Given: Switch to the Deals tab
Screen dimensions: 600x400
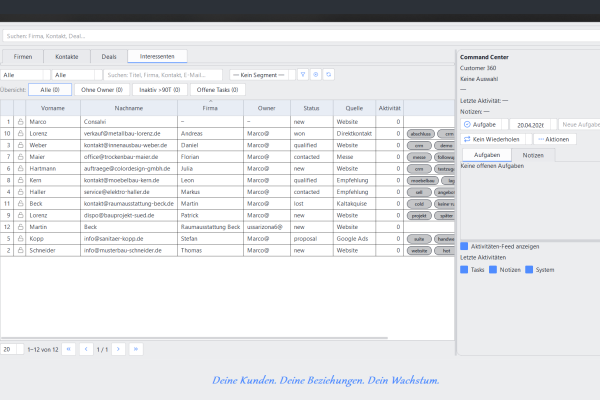Looking at the screenshot, I should tap(109, 57).
